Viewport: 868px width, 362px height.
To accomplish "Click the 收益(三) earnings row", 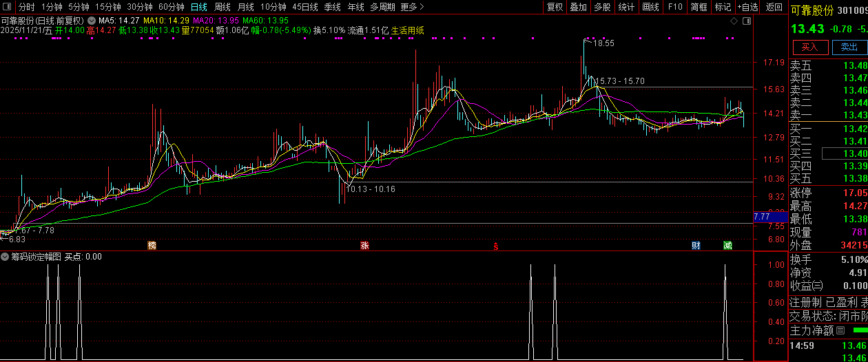I will [828, 286].
